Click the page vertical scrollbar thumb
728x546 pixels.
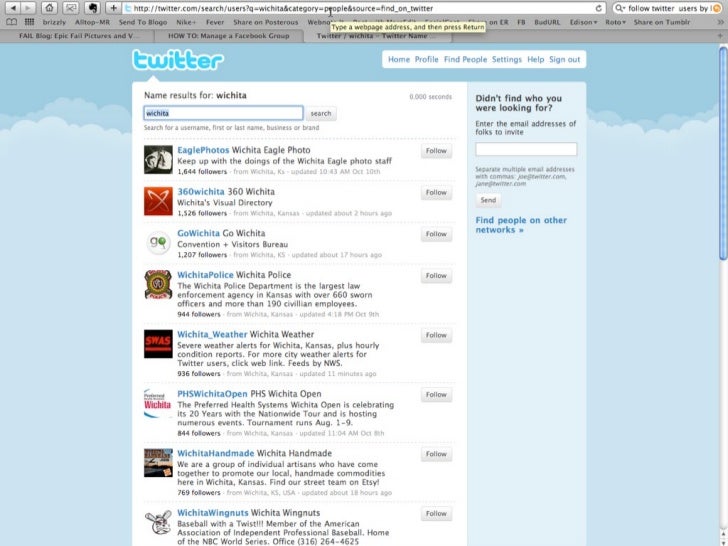click(x=723, y=153)
